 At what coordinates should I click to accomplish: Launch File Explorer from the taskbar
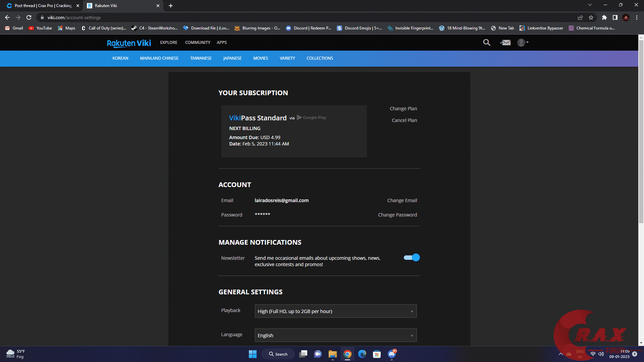click(332, 354)
